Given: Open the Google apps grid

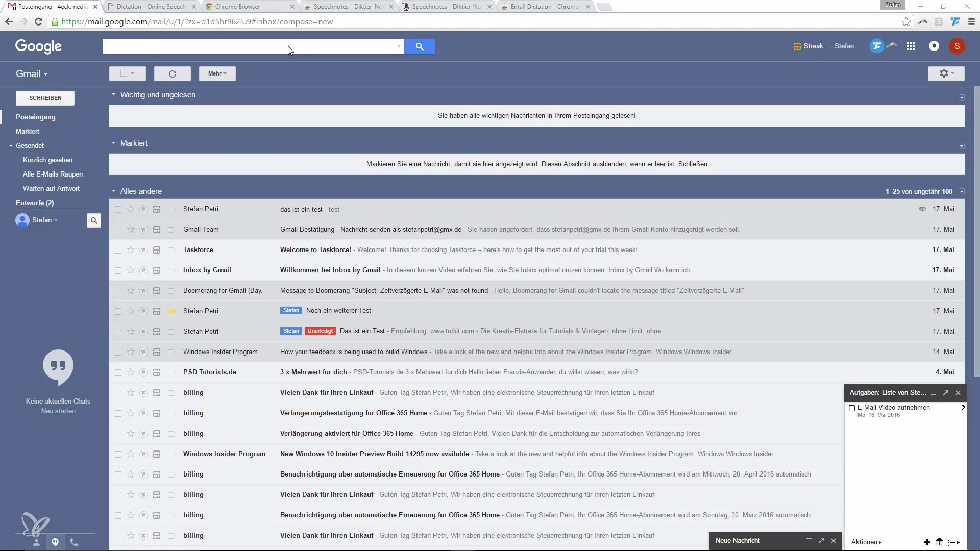Looking at the screenshot, I should click(x=911, y=46).
